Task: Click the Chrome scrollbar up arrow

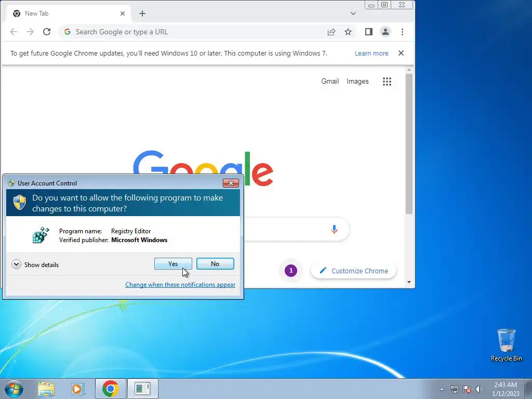Action: click(409, 70)
